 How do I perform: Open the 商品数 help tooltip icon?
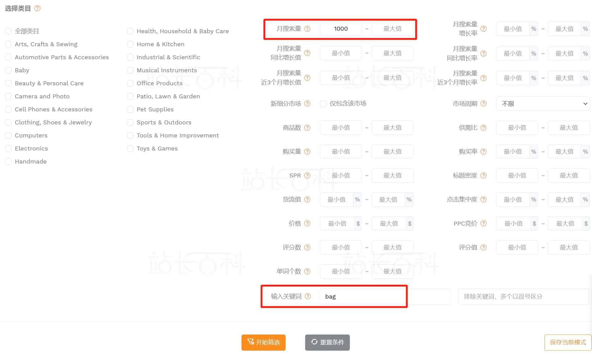pyautogui.click(x=307, y=128)
